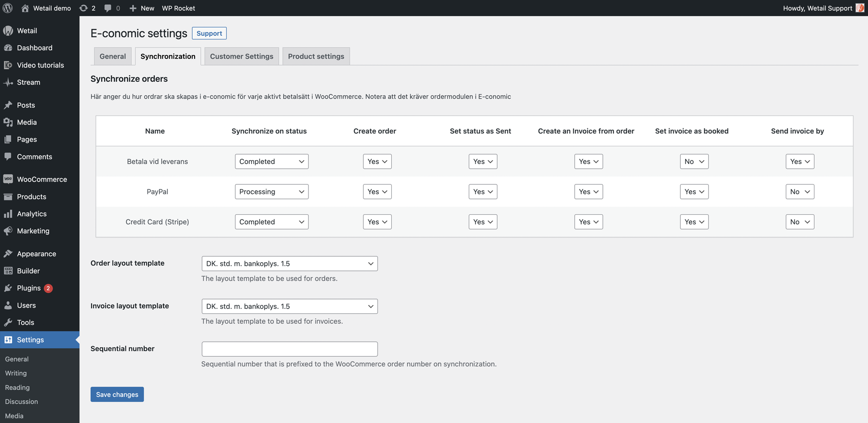Click the user avatar in top right

coord(860,8)
